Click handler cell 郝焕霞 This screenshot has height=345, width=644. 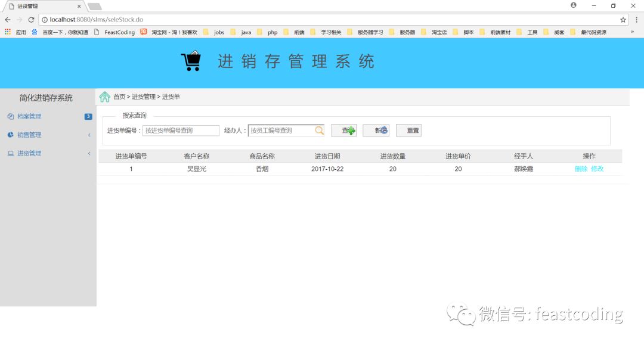pyautogui.click(x=524, y=169)
